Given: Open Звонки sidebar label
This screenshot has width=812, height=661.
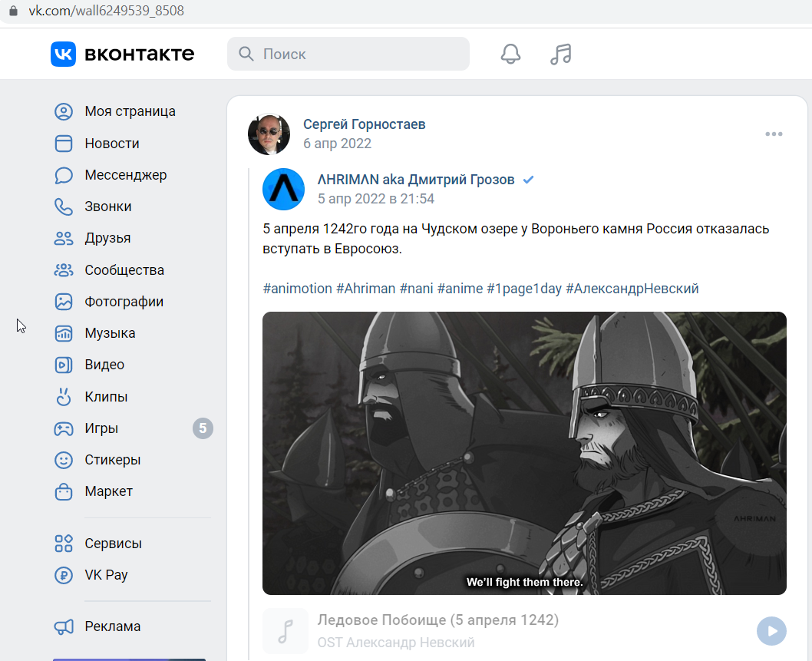Looking at the screenshot, I should click(x=108, y=207).
